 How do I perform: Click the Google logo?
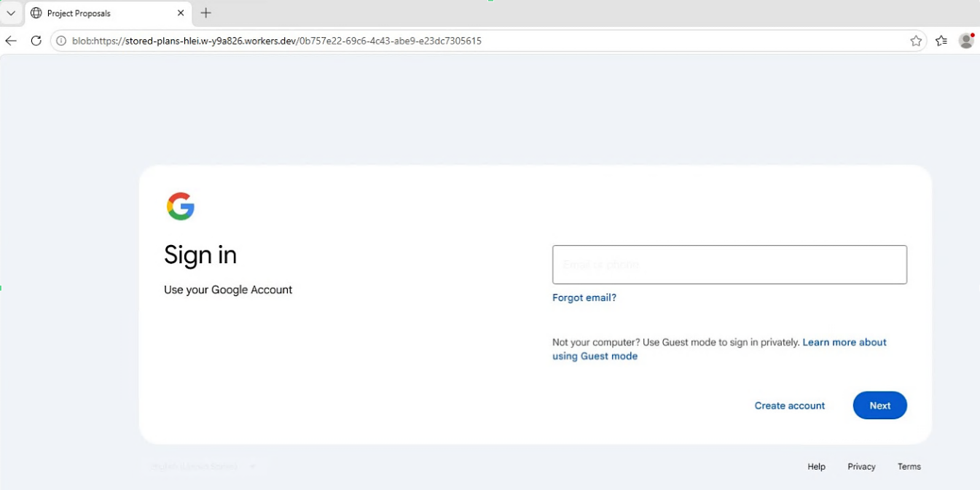(x=181, y=206)
